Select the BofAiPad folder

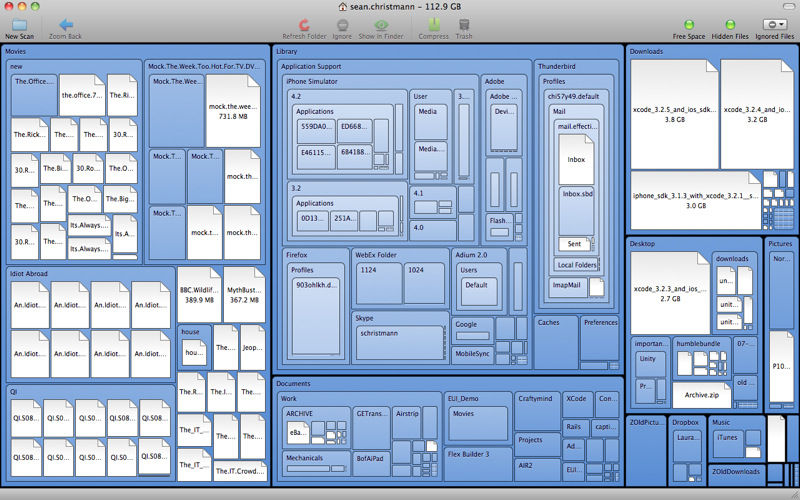point(370,464)
